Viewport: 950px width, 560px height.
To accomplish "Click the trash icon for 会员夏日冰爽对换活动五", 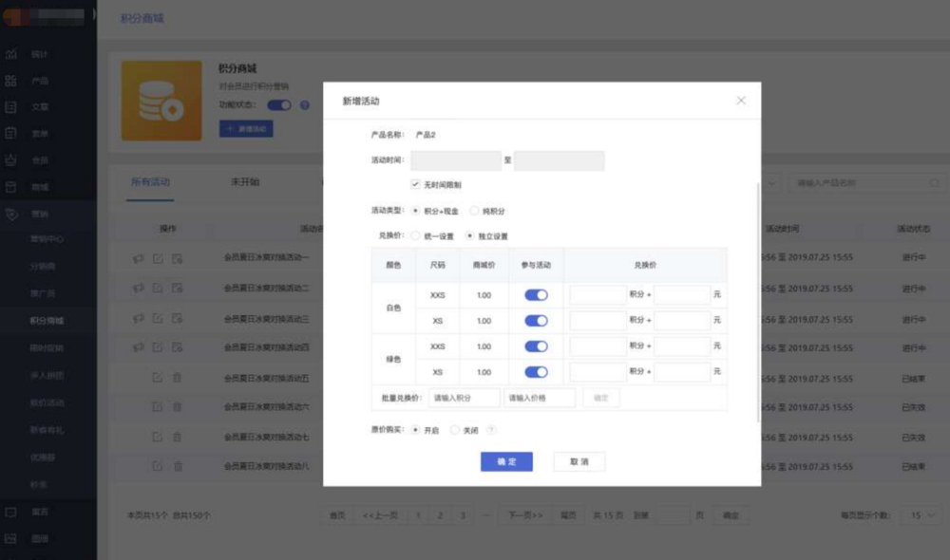I will (x=177, y=378).
